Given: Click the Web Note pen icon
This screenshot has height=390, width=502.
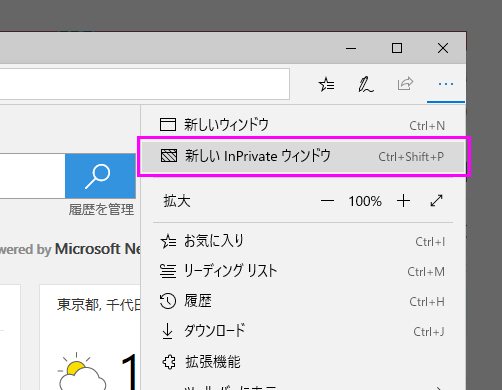Looking at the screenshot, I should tap(366, 84).
